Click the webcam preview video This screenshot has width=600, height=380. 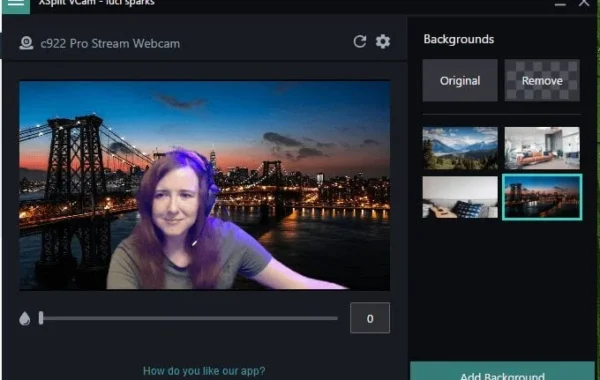pyautogui.click(x=205, y=185)
